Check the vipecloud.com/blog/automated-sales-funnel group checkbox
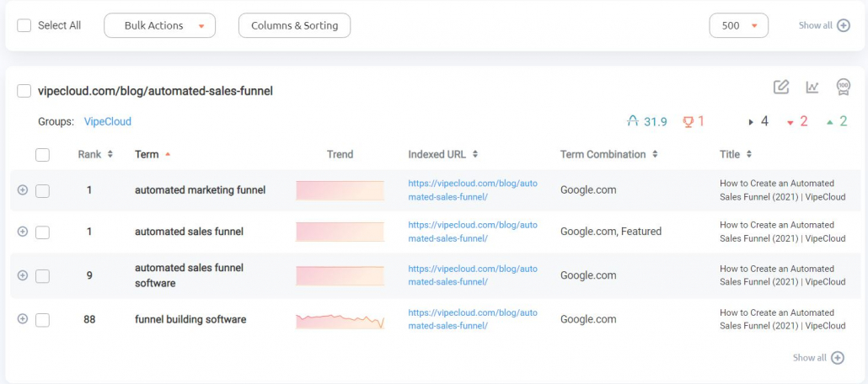 (24, 91)
